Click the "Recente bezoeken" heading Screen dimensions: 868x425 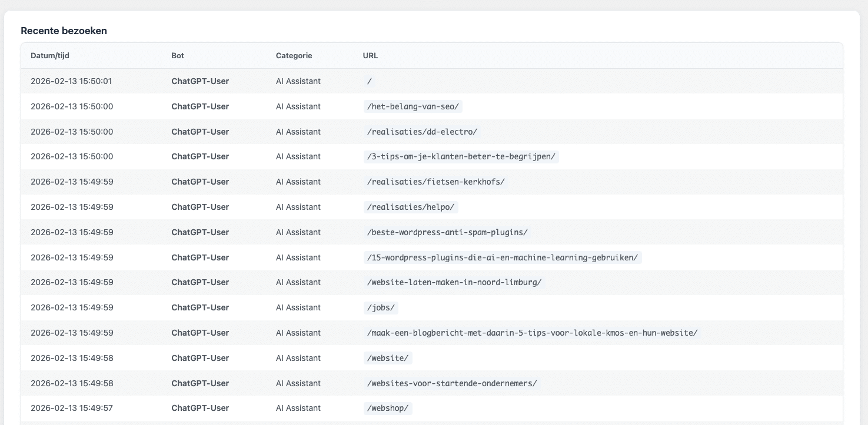64,31
